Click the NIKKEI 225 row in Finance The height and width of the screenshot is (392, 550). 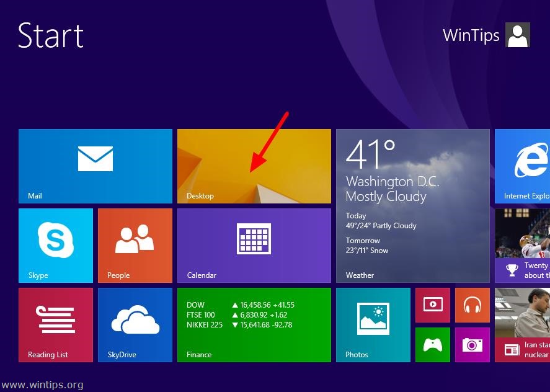[239, 324]
